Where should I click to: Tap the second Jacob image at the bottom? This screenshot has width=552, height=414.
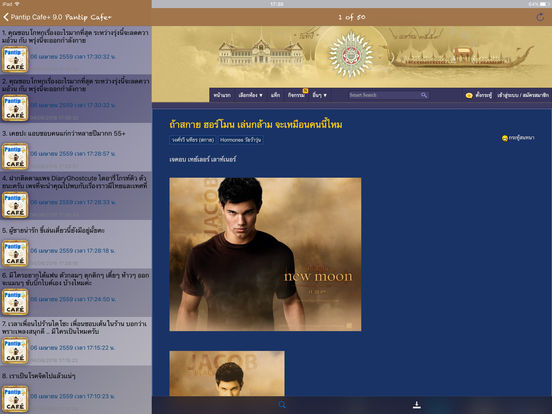[x=227, y=373]
